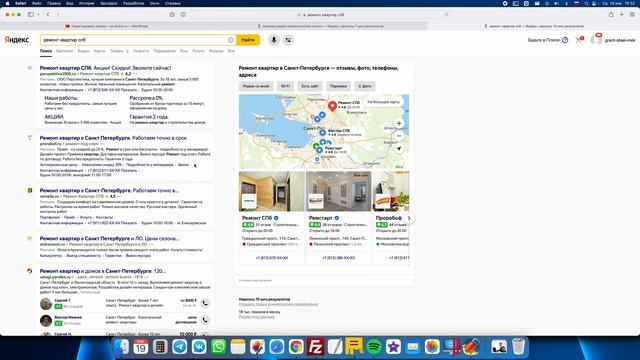Zoom in on the map

coord(399,123)
